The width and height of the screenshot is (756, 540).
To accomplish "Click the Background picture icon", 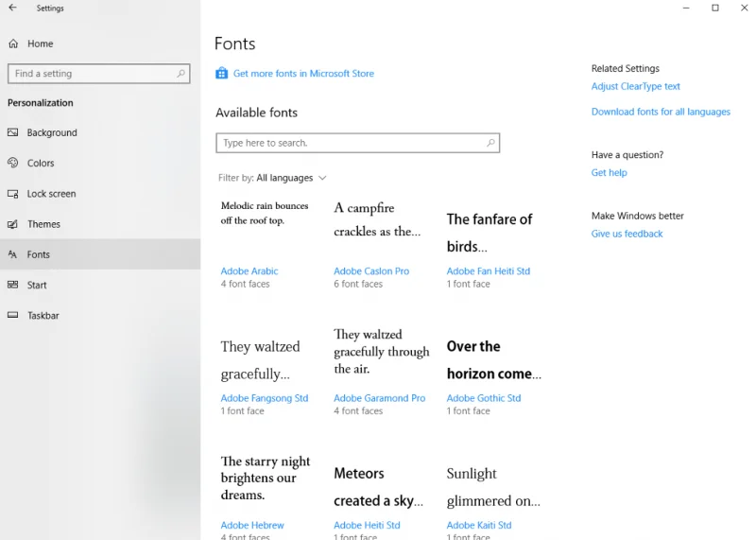I will pos(13,133).
